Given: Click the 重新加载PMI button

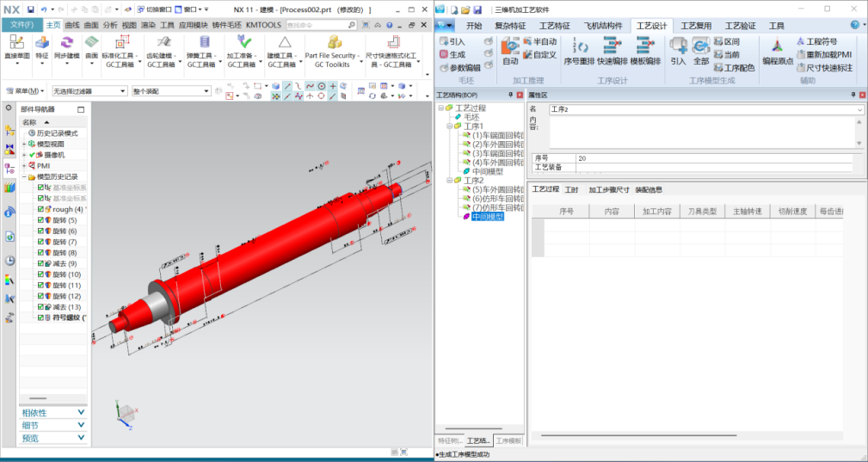Looking at the screenshot, I should pos(822,54).
